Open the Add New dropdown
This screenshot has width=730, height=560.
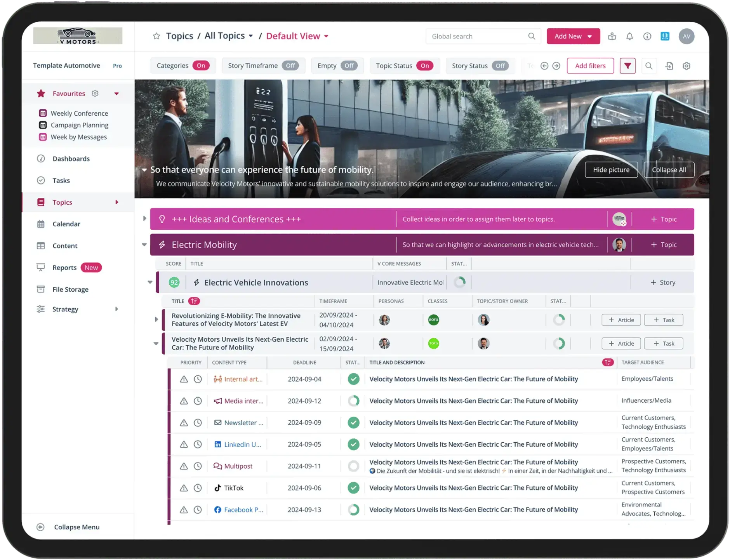tap(573, 36)
